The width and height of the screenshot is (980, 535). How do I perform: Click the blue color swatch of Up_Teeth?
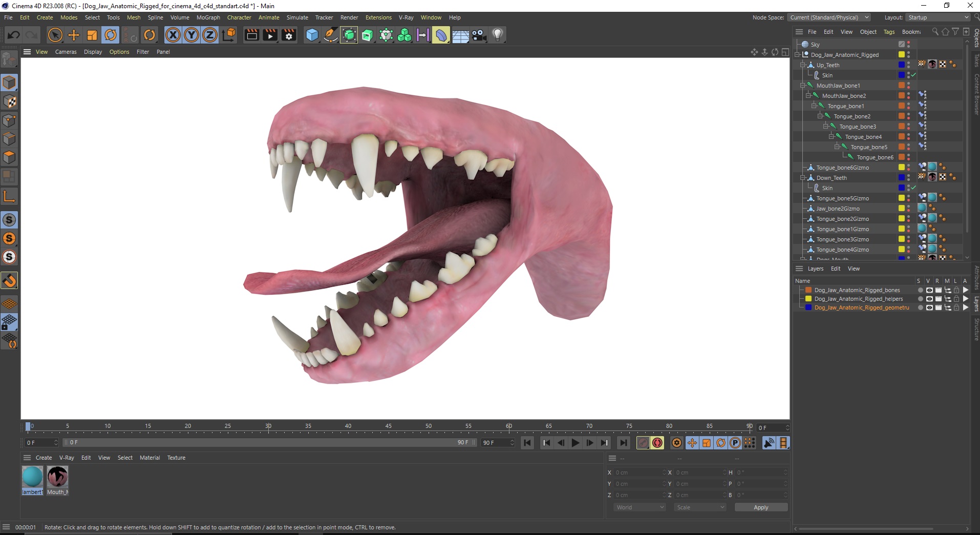click(901, 65)
